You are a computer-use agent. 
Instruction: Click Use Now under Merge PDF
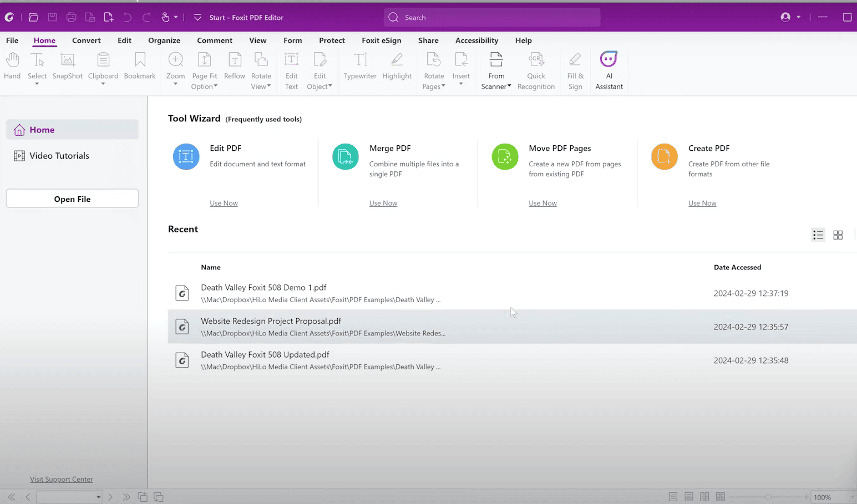click(x=383, y=203)
